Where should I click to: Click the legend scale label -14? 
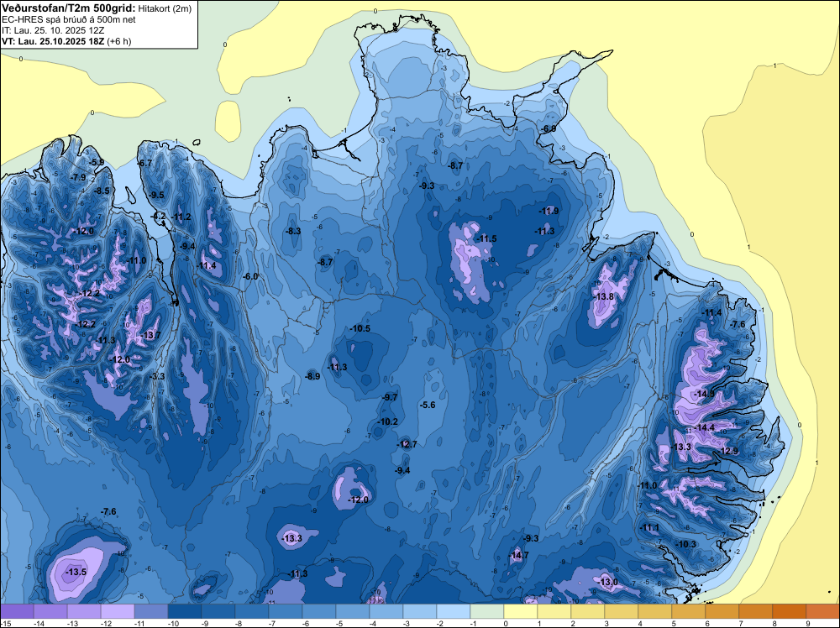(38, 623)
